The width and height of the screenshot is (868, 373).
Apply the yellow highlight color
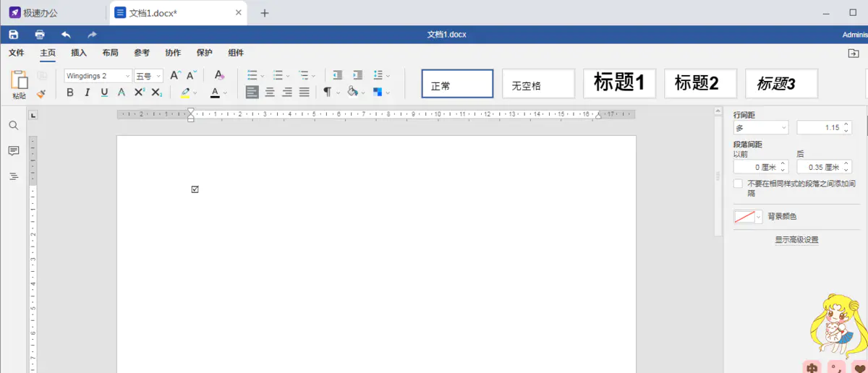point(185,93)
